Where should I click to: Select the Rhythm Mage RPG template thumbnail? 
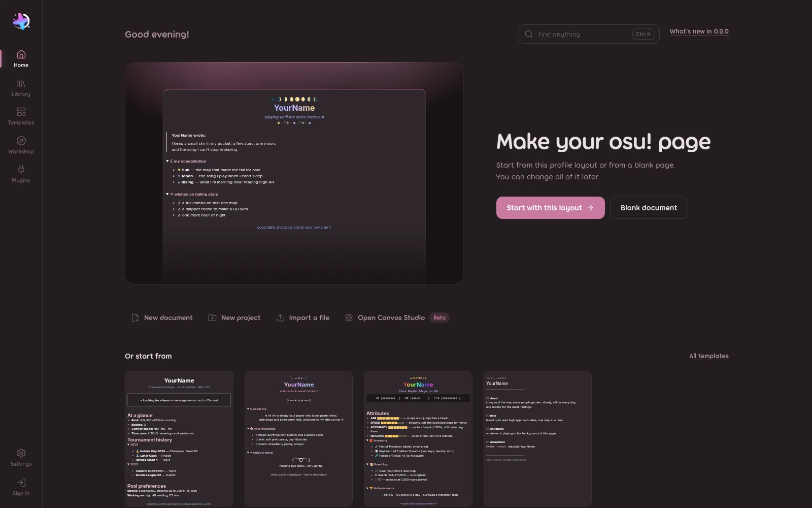point(418,439)
